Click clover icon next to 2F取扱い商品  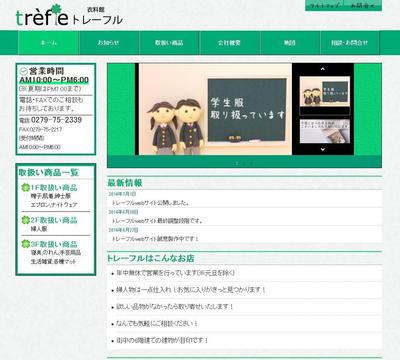[26, 220]
